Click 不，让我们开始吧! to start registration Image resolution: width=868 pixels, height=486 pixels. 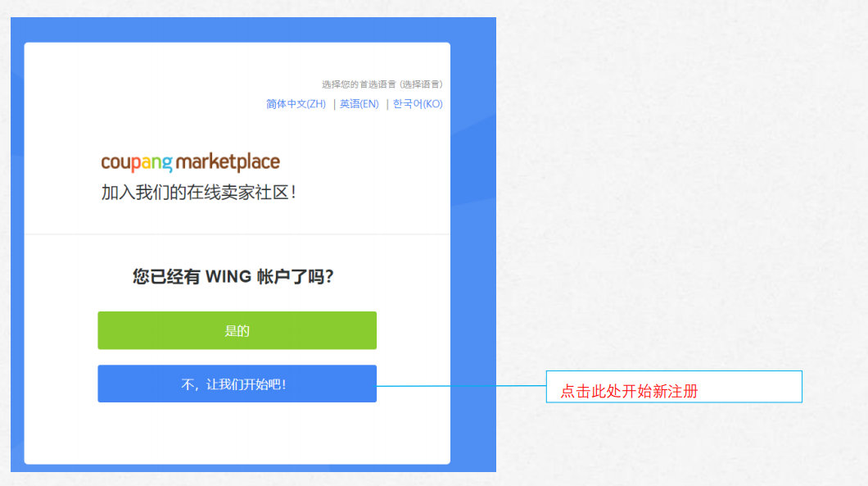click(x=237, y=384)
